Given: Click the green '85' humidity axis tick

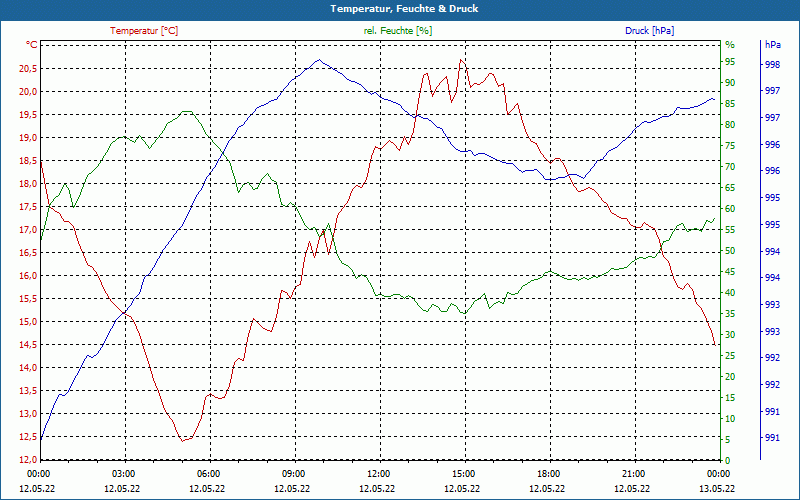Looking at the screenshot, I should 730,104.
